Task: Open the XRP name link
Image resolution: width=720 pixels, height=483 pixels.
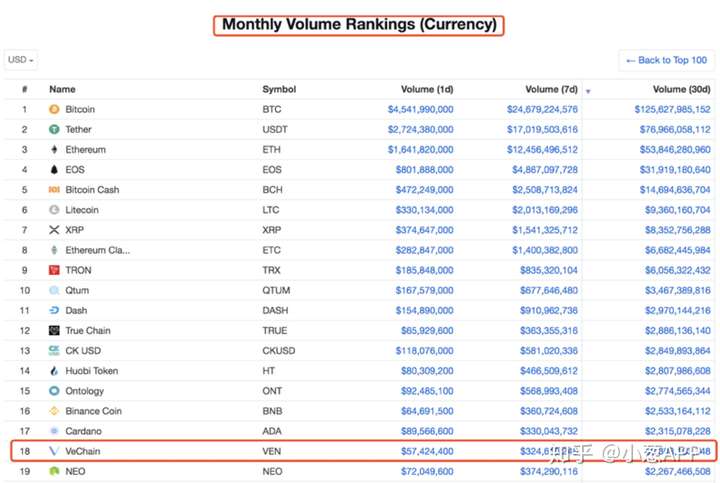Action: click(x=74, y=230)
